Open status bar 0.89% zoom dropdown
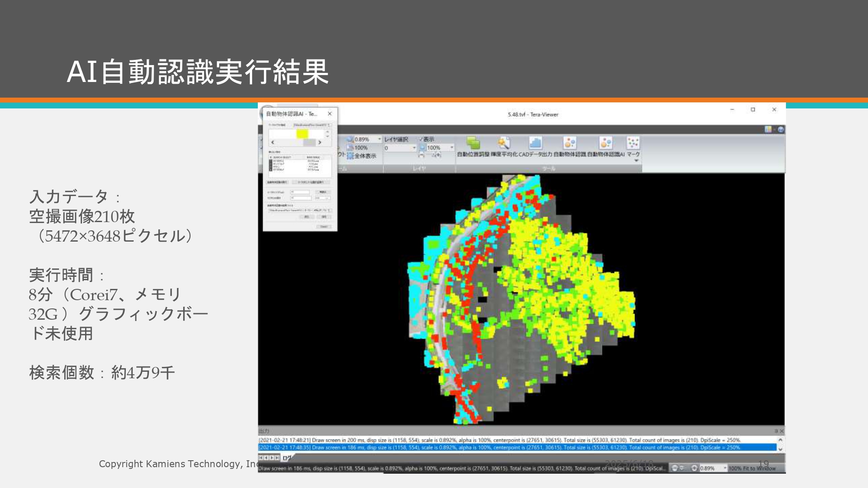The height and width of the screenshot is (488, 868). coord(725,468)
